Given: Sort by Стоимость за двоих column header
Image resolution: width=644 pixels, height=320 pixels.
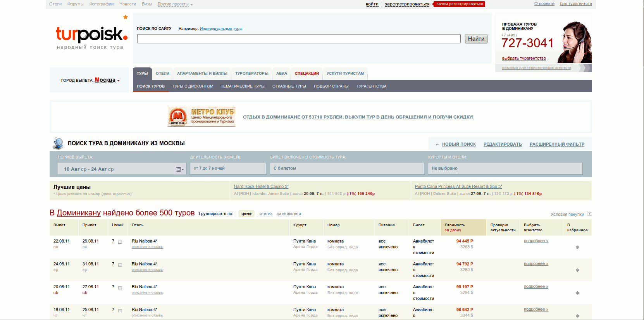Looking at the screenshot, I should (463, 227).
